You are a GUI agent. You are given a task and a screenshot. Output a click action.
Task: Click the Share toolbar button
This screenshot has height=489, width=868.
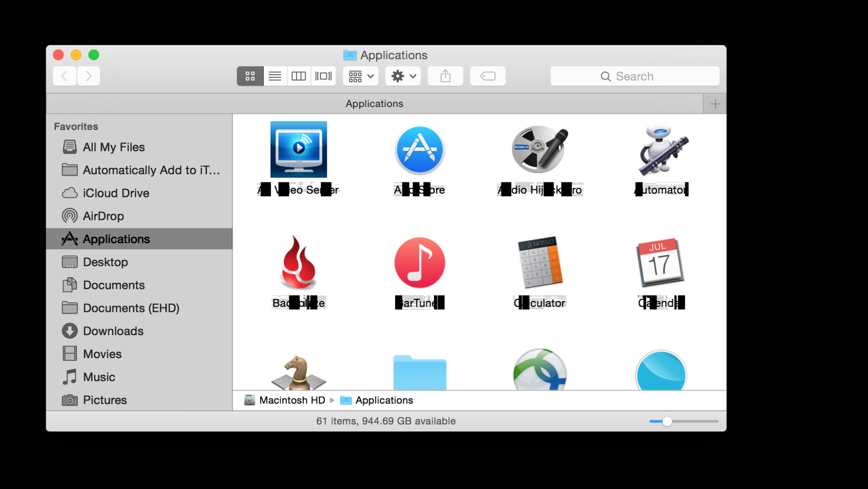(445, 76)
